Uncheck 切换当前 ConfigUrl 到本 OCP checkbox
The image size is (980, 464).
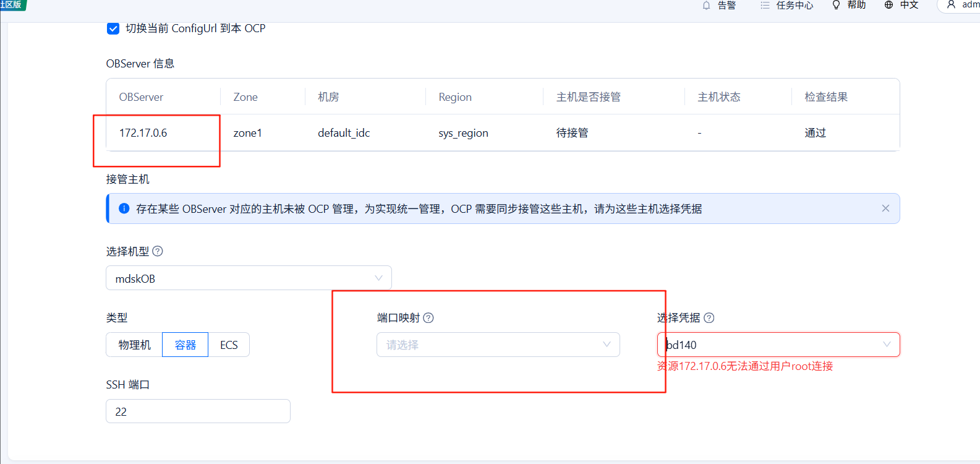(113, 28)
